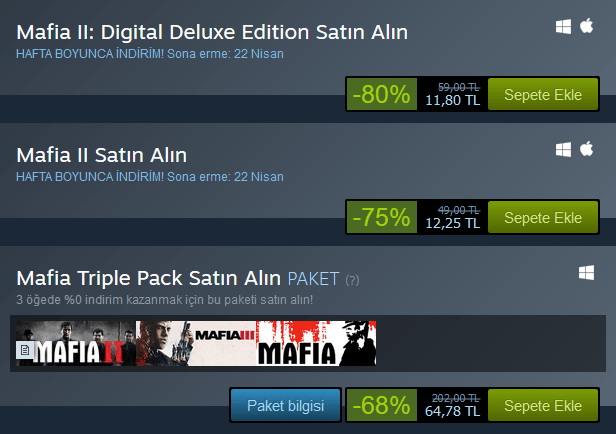Click Windows icon in Mafia II section
The height and width of the screenshot is (434, 616).
pyautogui.click(x=563, y=150)
